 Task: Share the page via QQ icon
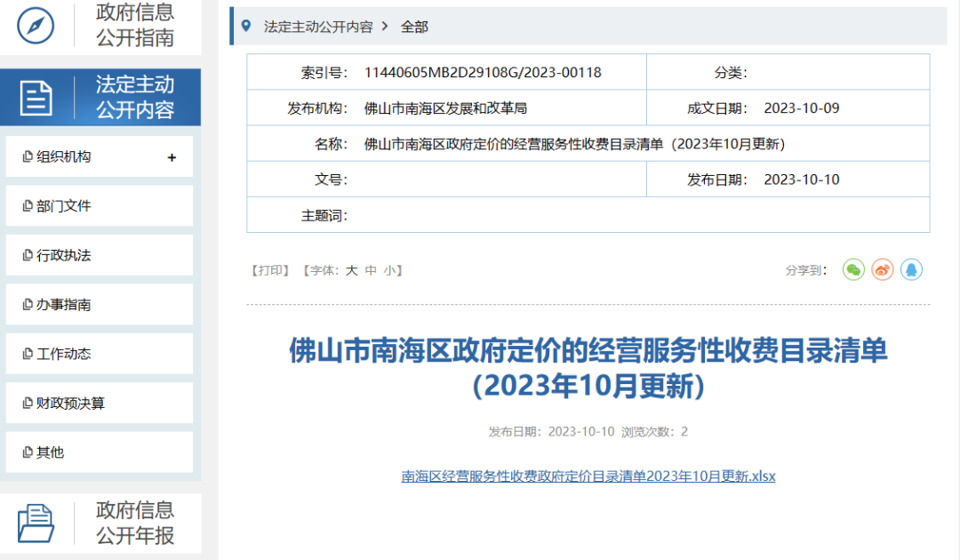(x=911, y=270)
